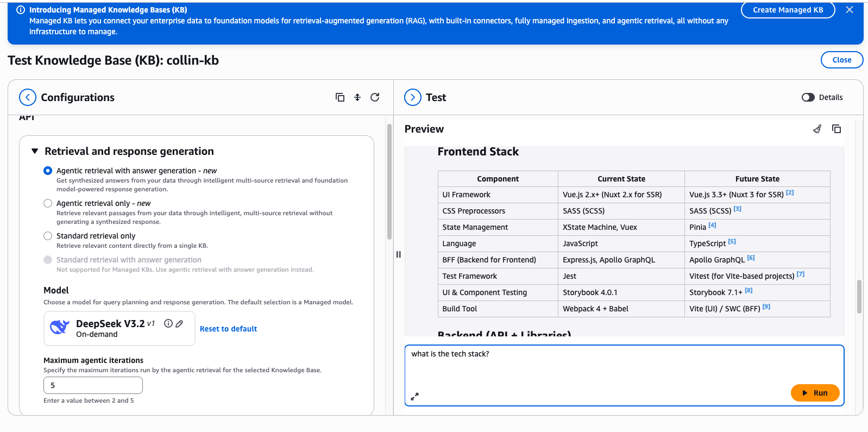The height and width of the screenshot is (432, 868).
Task: Open citation [6] next to Apollo GraphQL
Action: 751,258
